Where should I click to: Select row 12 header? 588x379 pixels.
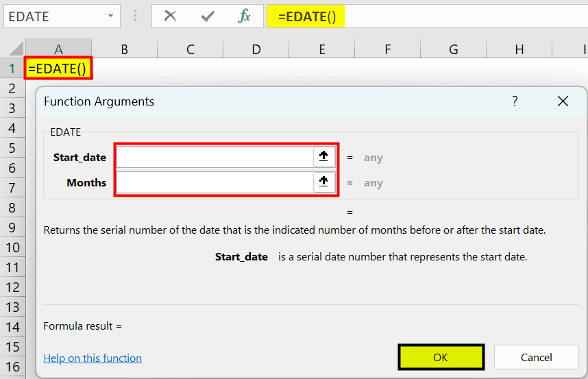coord(12,287)
